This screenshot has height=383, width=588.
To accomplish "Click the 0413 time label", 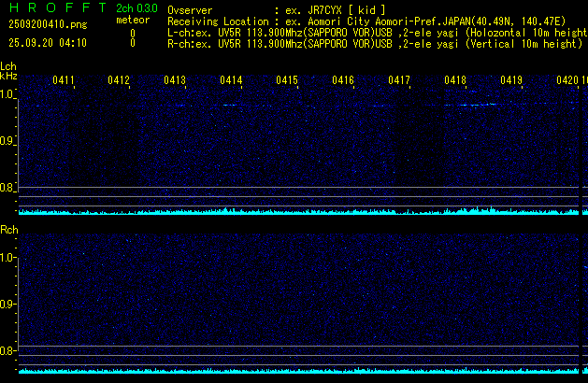I will pyautogui.click(x=175, y=81).
